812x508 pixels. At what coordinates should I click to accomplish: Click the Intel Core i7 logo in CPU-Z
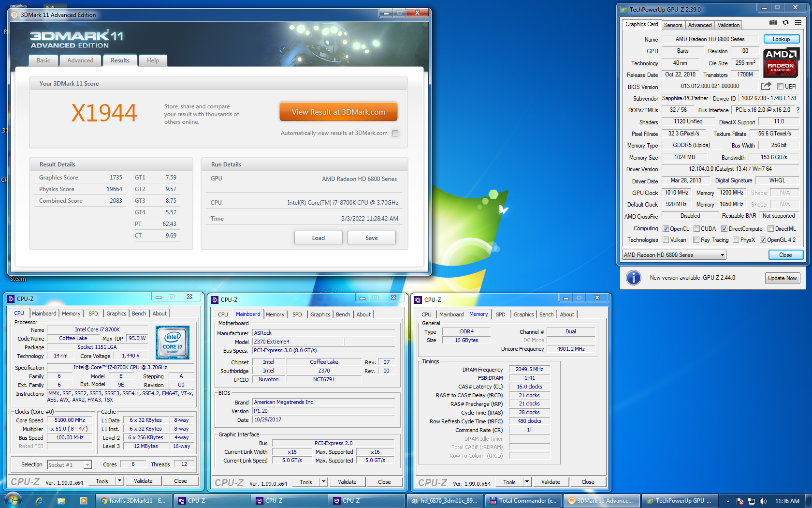[x=173, y=342]
